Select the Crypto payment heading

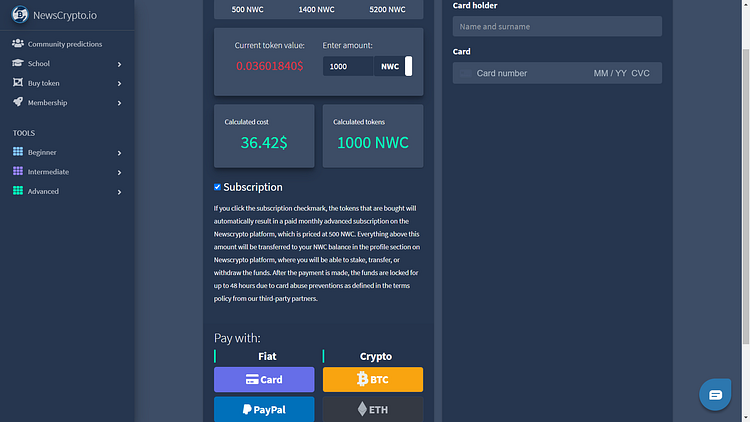(375, 356)
